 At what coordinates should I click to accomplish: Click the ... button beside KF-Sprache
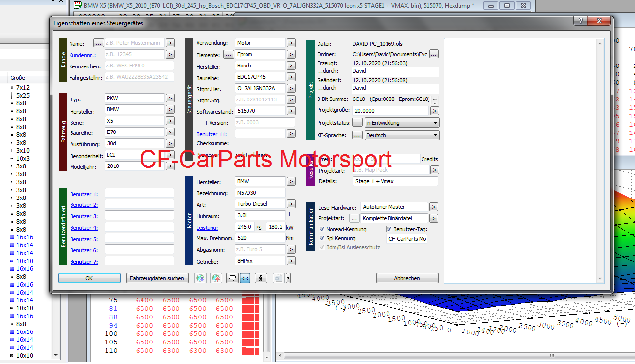[x=357, y=135]
